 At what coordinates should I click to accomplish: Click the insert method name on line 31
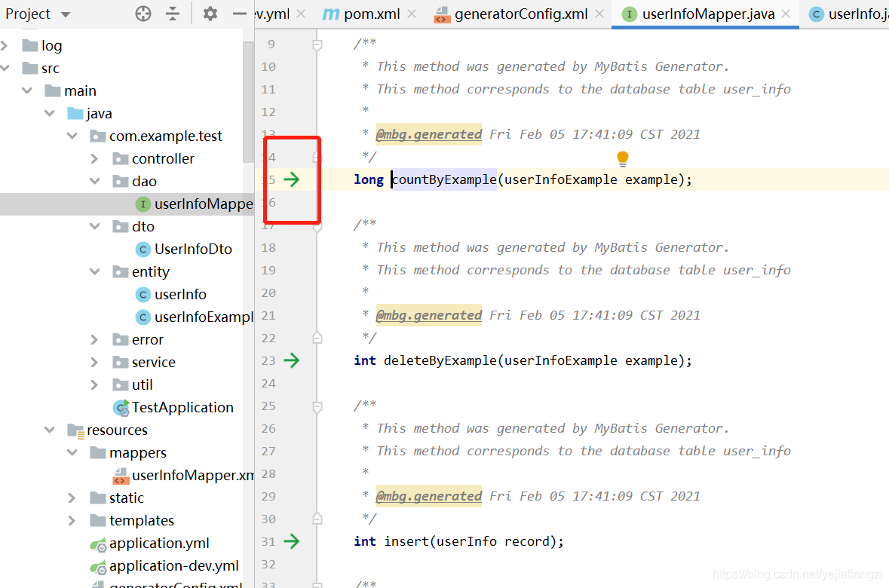pyautogui.click(x=406, y=541)
